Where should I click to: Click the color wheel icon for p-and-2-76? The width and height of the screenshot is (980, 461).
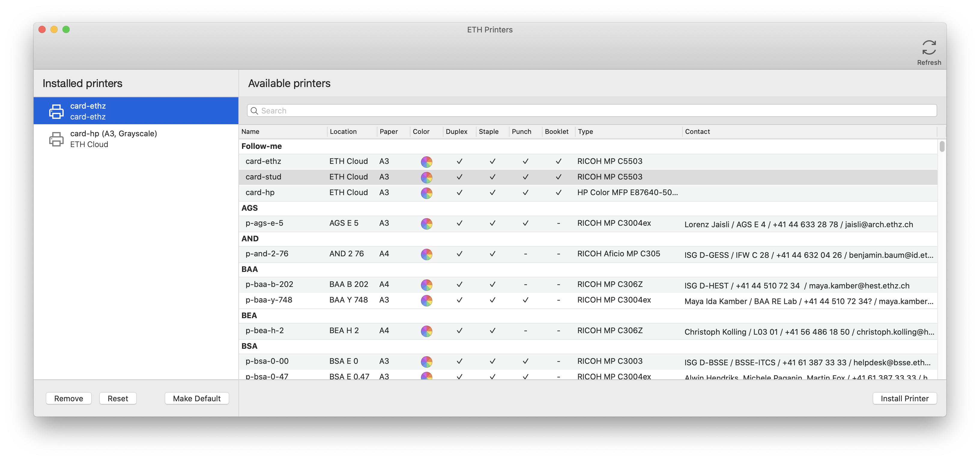click(426, 254)
